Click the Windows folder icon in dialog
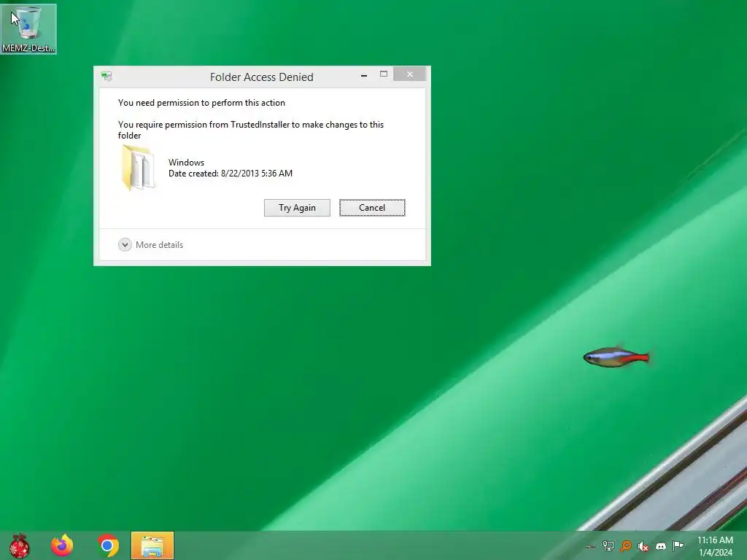 pyautogui.click(x=138, y=168)
